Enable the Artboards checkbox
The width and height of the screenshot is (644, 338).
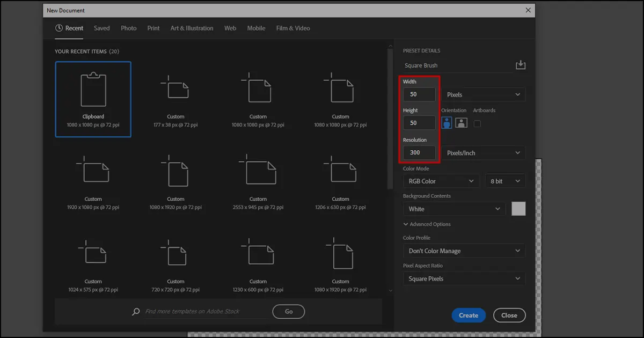[476, 122]
